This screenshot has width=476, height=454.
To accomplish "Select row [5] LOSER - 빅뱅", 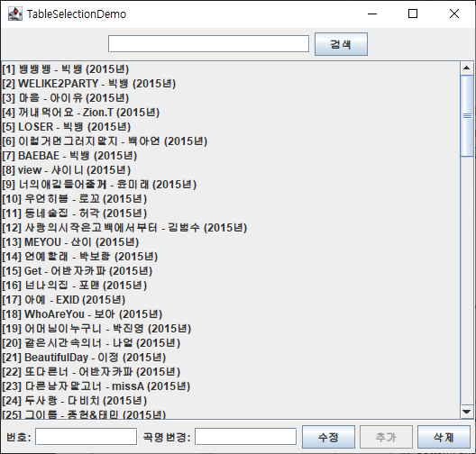I will click(x=231, y=127).
